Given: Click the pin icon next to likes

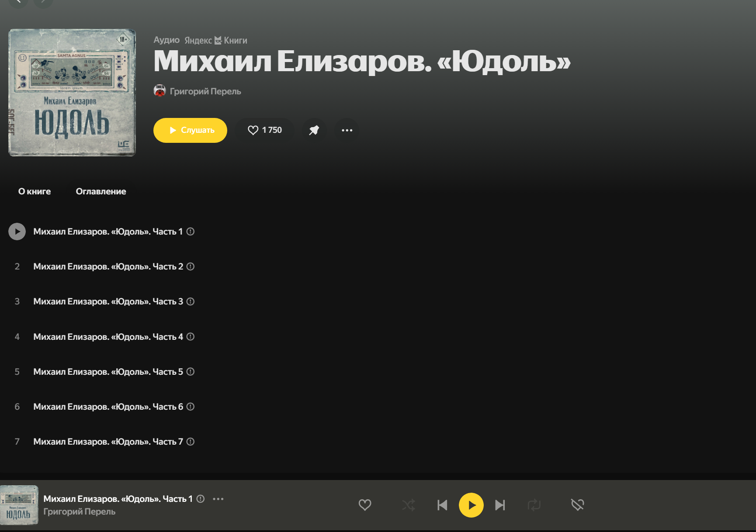Looking at the screenshot, I should pos(314,130).
